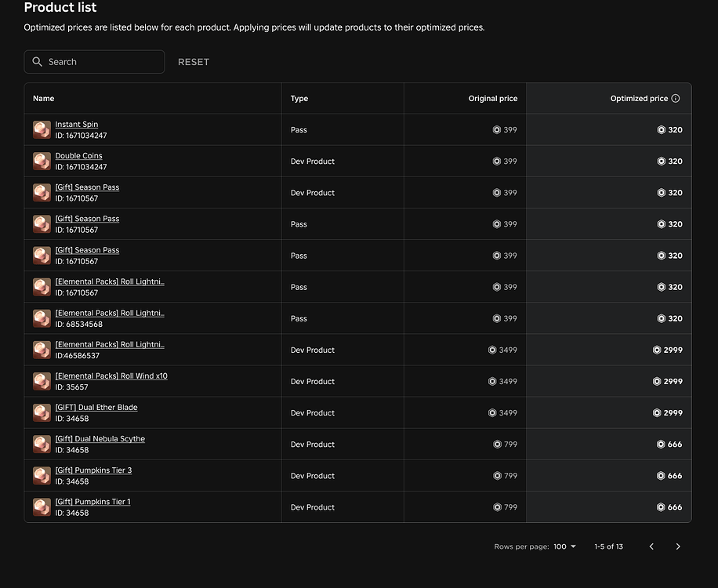Click the info icon beside Optimized price header
Image resolution: width=718 pixels, height=588 pixels.
[x=676, y=98]
